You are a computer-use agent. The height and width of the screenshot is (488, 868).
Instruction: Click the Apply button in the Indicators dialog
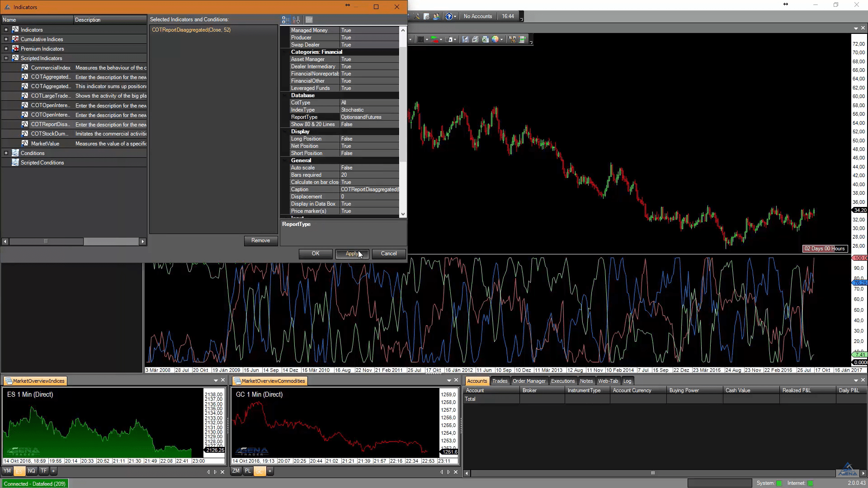tap(352, 253)
